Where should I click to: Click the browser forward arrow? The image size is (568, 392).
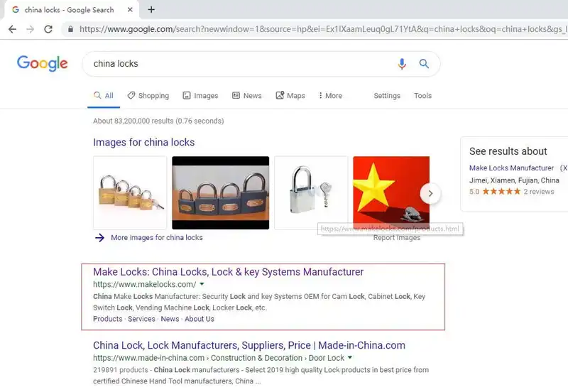click(x=31, y=29)
